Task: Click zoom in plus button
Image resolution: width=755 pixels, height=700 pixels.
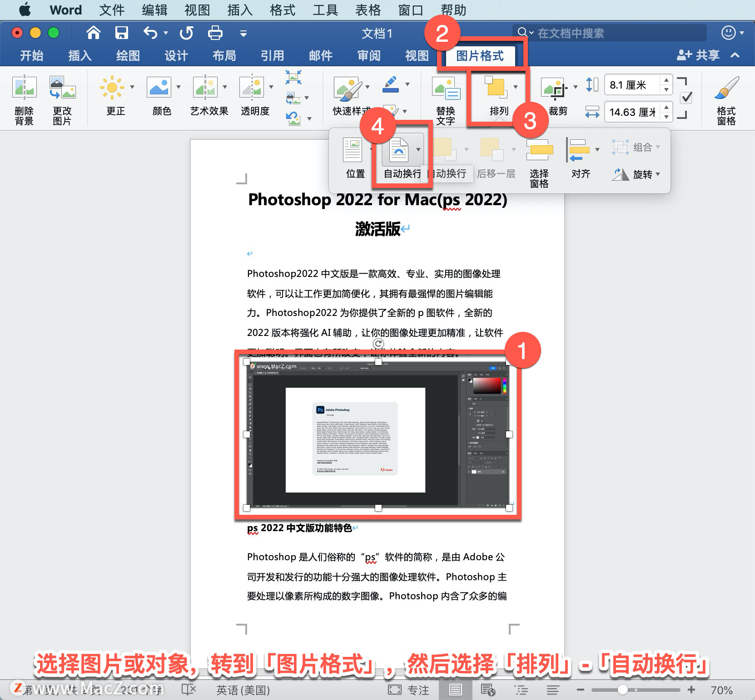Action: click(x=691, y=690)
